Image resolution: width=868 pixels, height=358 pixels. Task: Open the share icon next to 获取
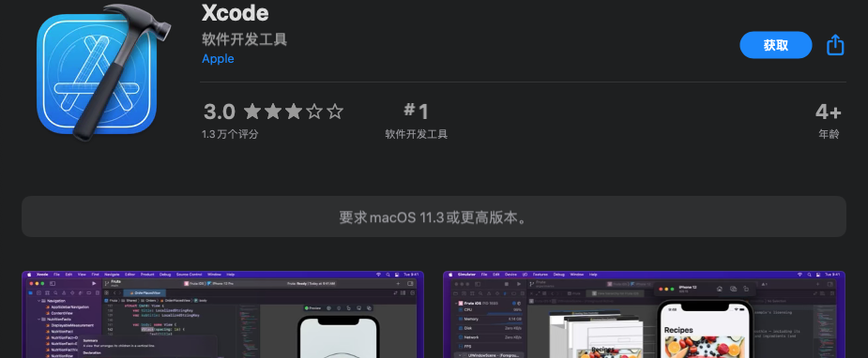pyautogui.click(x=835, y=45)
